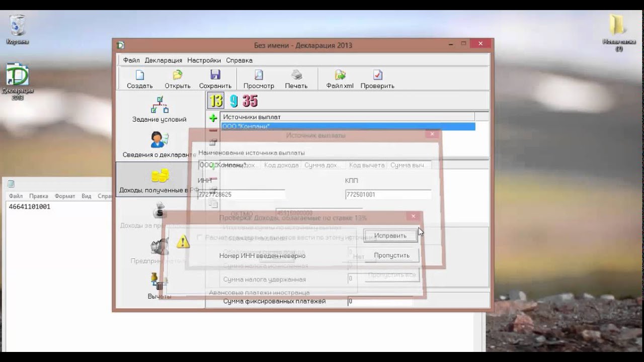644x362 pixels.
Task: Open Настройки menu
Action: [x=204, y=60]
